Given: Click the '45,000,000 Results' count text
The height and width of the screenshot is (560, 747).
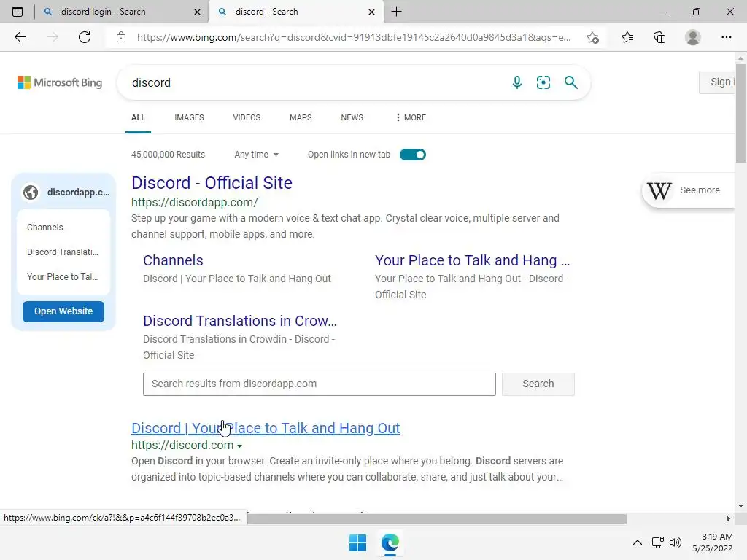Looking at the screenshot, I should [x=169, y=155].
